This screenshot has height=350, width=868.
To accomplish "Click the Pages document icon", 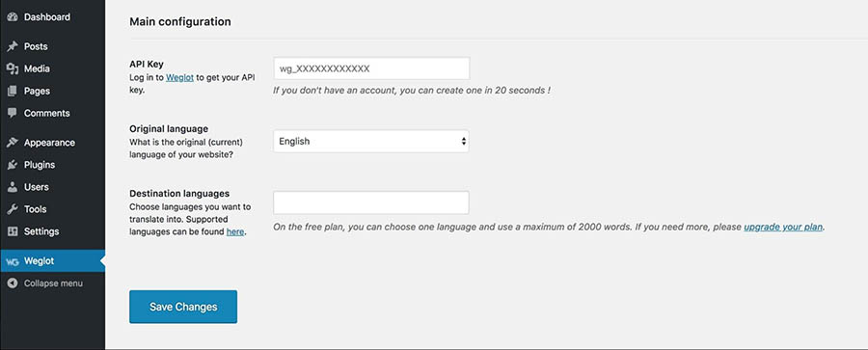I will pos(13,91).
